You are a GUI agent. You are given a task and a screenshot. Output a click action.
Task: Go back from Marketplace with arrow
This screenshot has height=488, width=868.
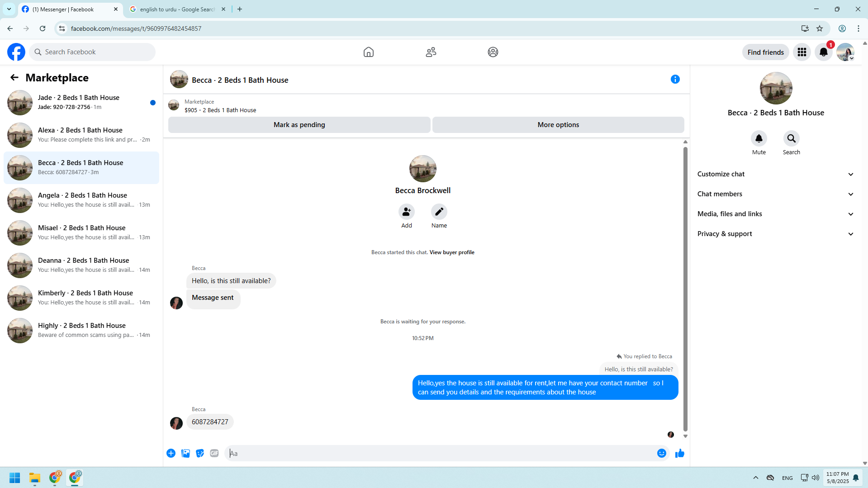(14, 77)
